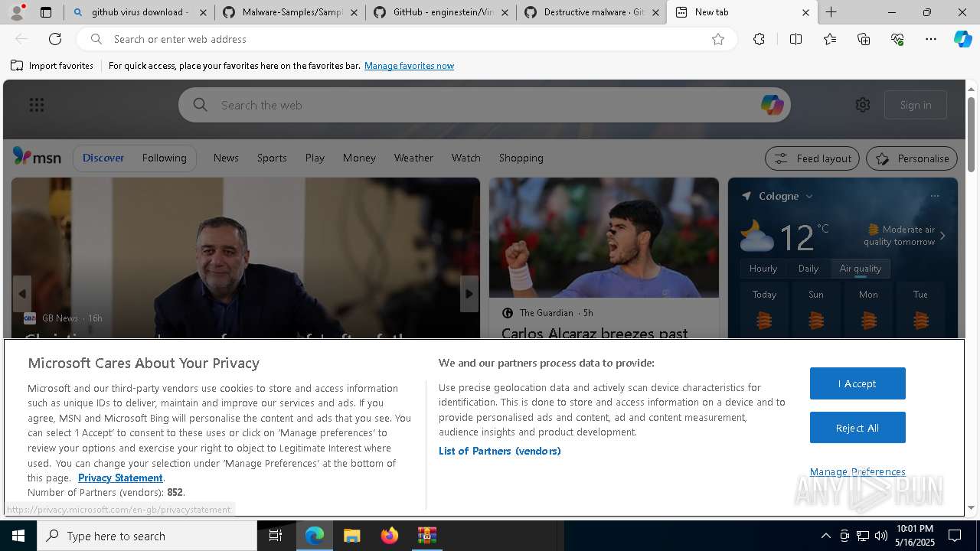Viewport: 980px width, 551px height.
Task: Go to previous news carousel slide
Action: pyautogui.click(x=22, y=294)
